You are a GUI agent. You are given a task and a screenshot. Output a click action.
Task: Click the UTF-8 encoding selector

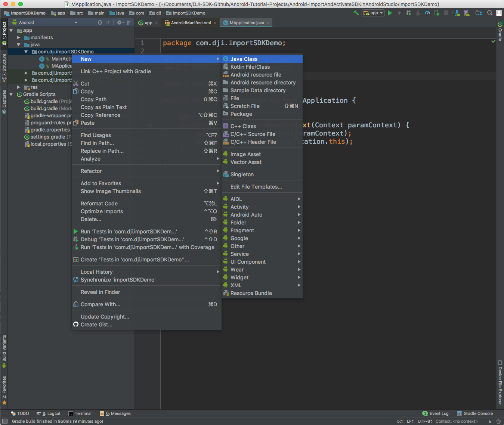pos(425,421)
